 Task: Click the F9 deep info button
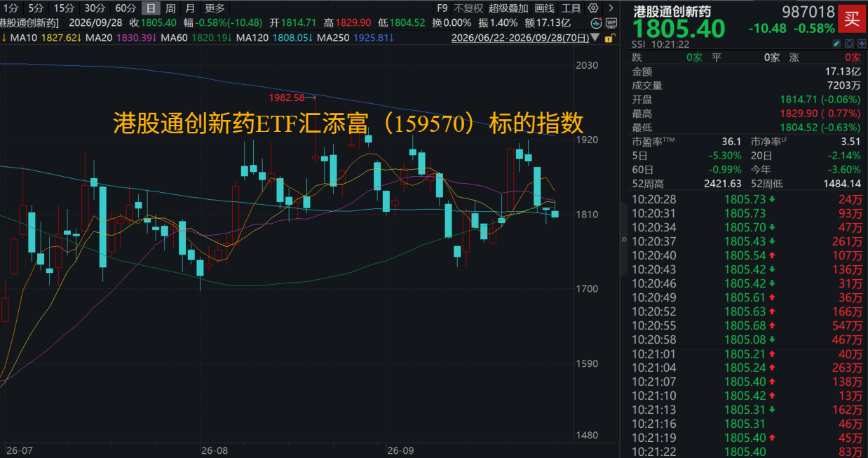coord(442,8)
